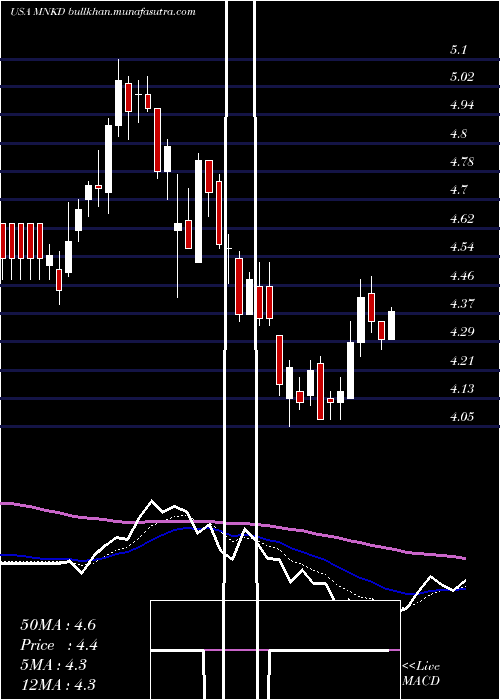This screenshot has width=500, height=700.
Task: Select the 5.02 price level label
Action: tap(462, 77)
